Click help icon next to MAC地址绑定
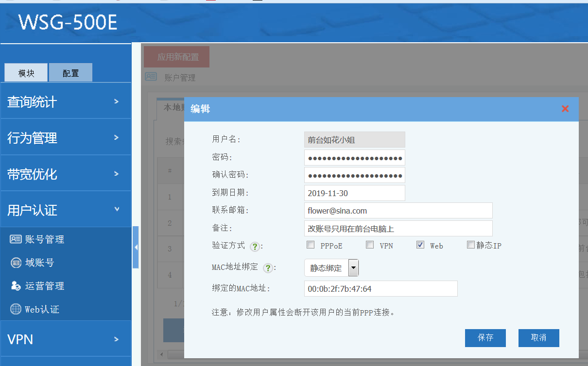The image size is (588, 366). (x=267, y=268)
